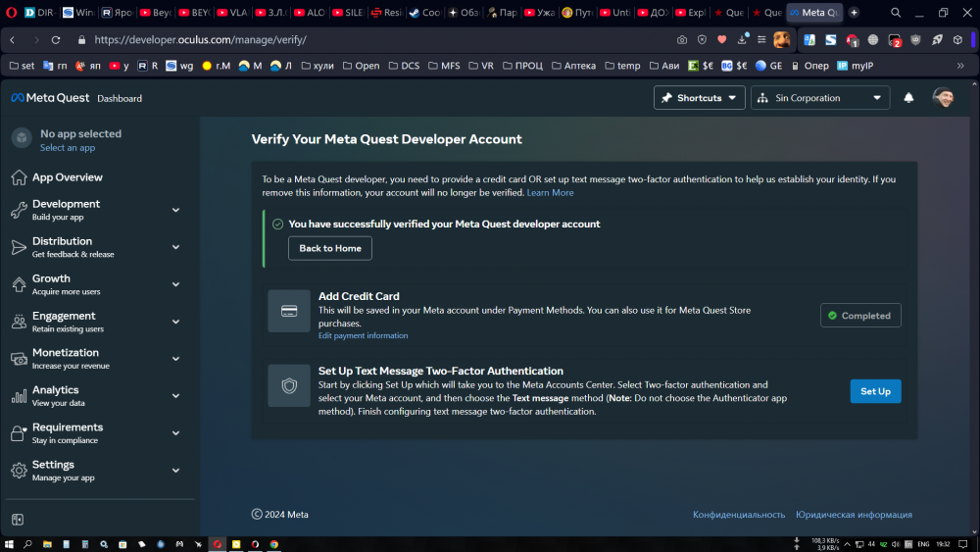
Task: Open the DCS bookmarks folder
Action: pos(404,66)
